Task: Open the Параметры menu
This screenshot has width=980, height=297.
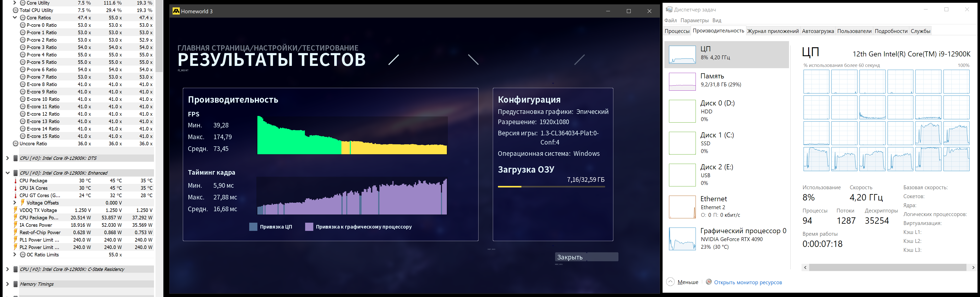Action: click(694, 20)
